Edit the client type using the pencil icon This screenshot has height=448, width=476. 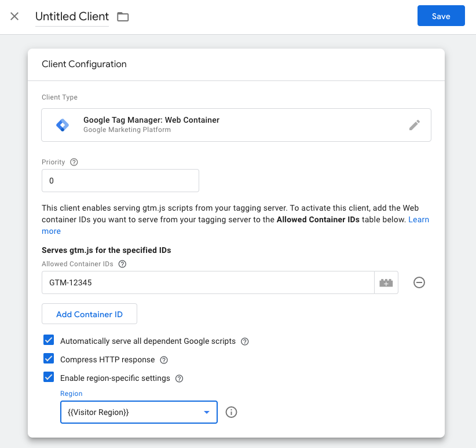click(415, 124)
